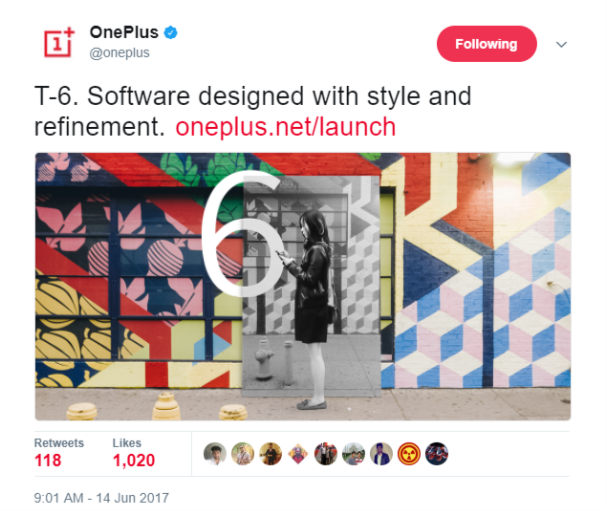The image size is (607, 511).
Task: Expand the tweet options chevron
Action: 561,45
